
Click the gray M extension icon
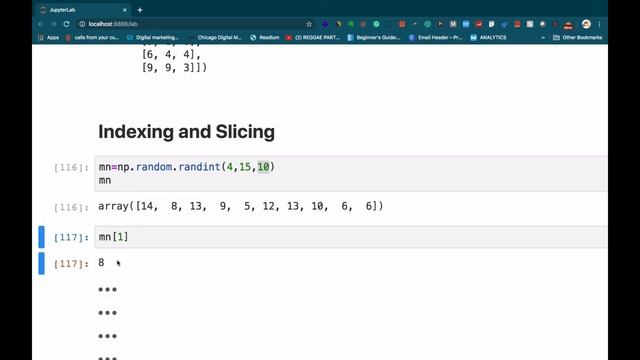453,24
